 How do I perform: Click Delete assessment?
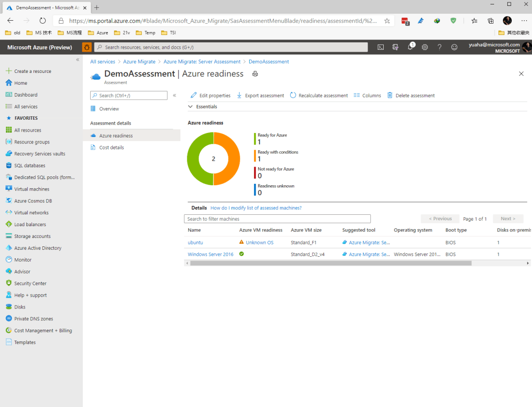tap(411, 96)
